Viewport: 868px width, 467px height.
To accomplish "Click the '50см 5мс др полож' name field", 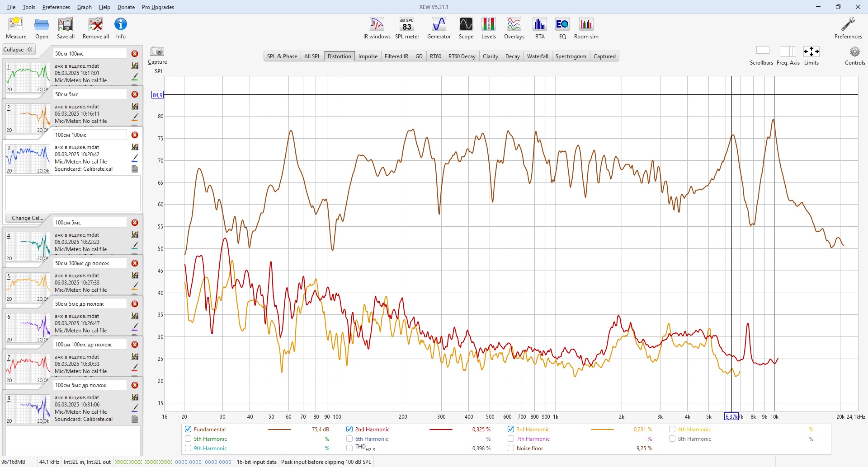I will (x=90, y=304).
